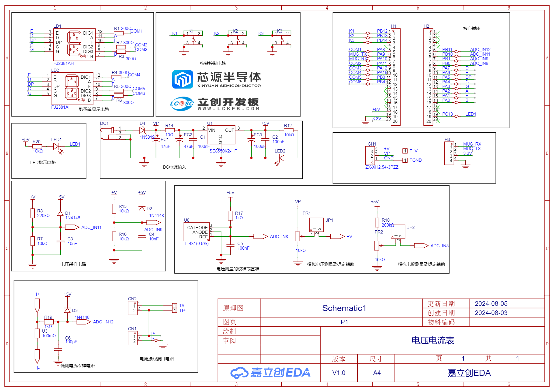The image size is (554, 392).
Task: Click the XINYUAN SEMICONDUCTOR logo
Action: [217, 79]
